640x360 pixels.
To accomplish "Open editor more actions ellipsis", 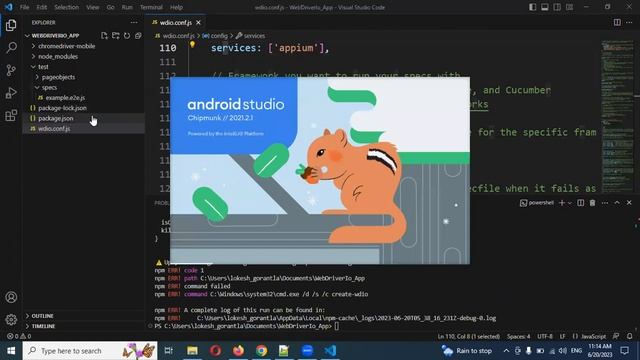I will coord(629,22).
